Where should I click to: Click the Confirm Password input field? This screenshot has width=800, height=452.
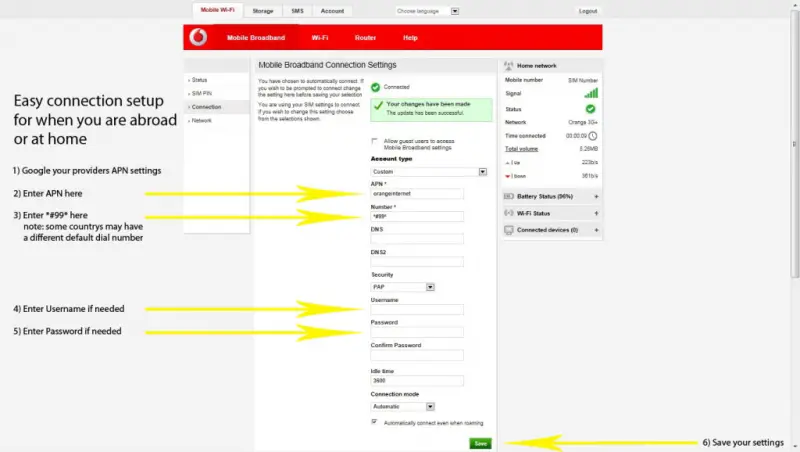point(417,355)
